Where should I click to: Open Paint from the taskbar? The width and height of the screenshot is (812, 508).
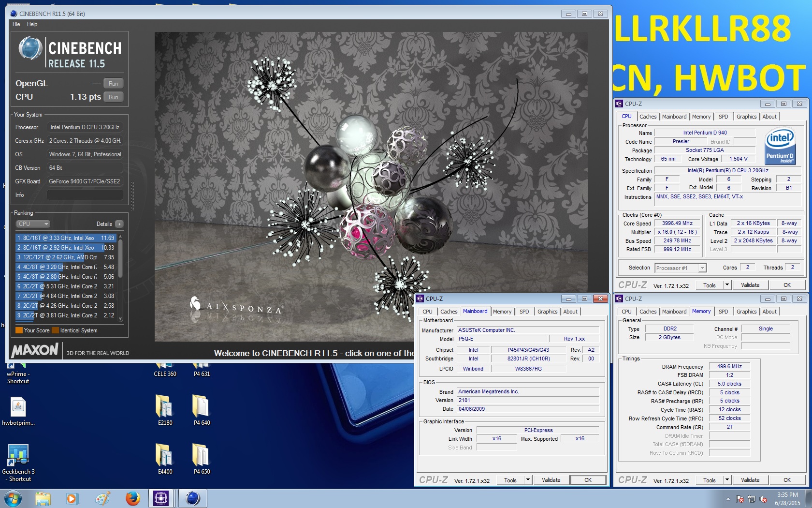[102, 498]
